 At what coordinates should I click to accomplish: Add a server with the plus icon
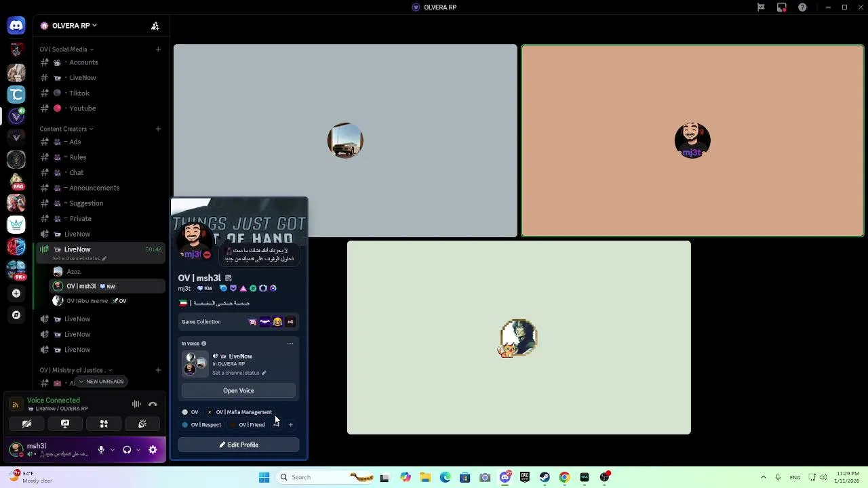click(16, 293)
